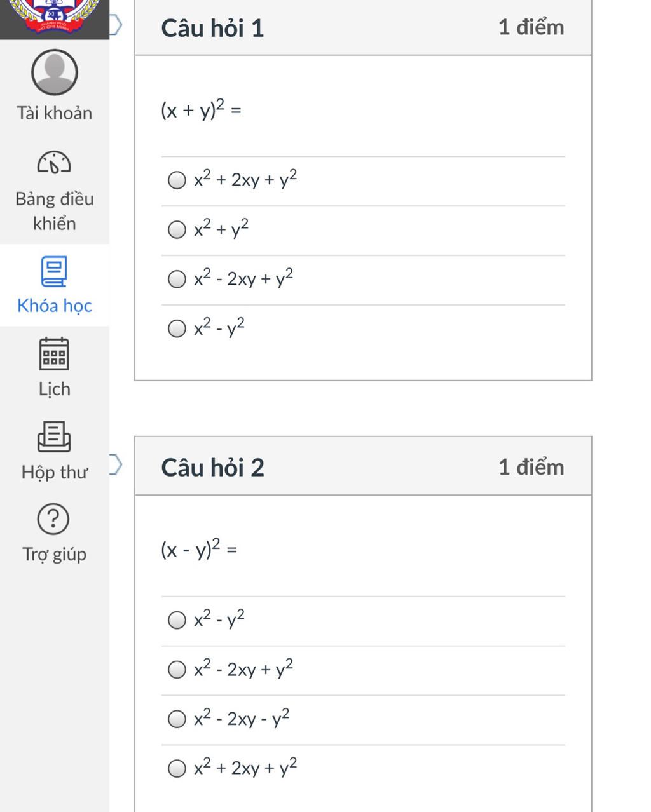The image size is (651, 812).
Task: Select x² - y² answer for question 2
Action: tap(177, 620)
